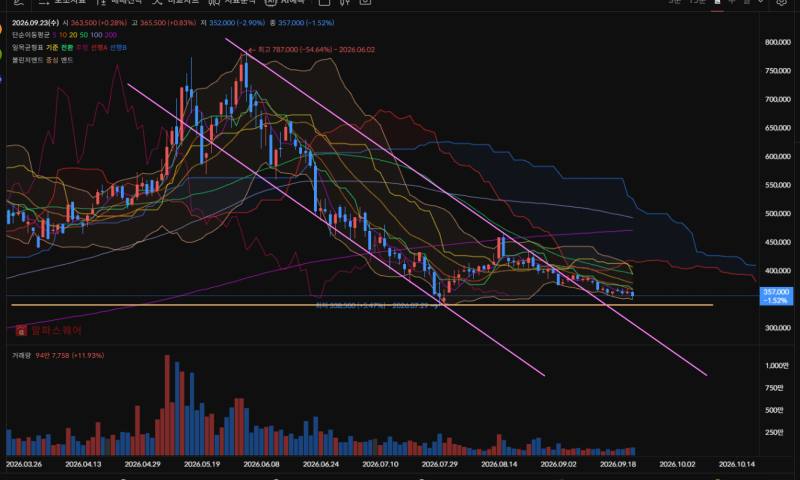Screen dimensions: 800x480
Task: Click the 알파스퀘어 logo watermark
Action: tap(48, 331)
